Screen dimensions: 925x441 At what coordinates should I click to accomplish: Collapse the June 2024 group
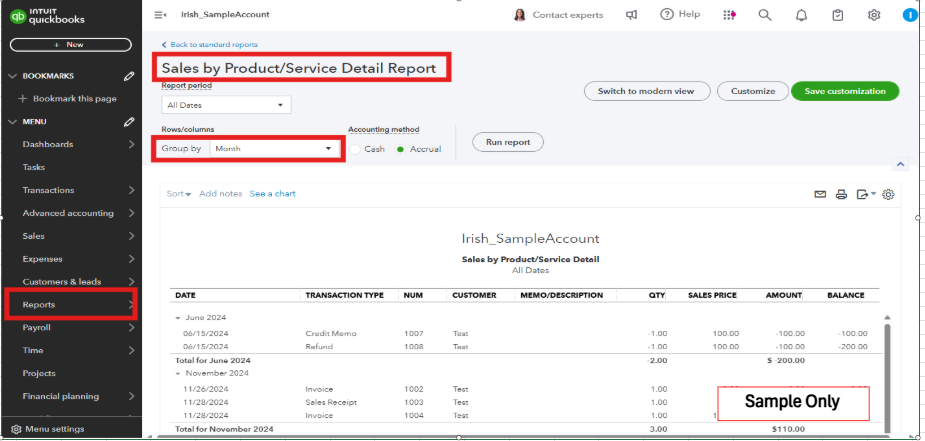(178, 318)
